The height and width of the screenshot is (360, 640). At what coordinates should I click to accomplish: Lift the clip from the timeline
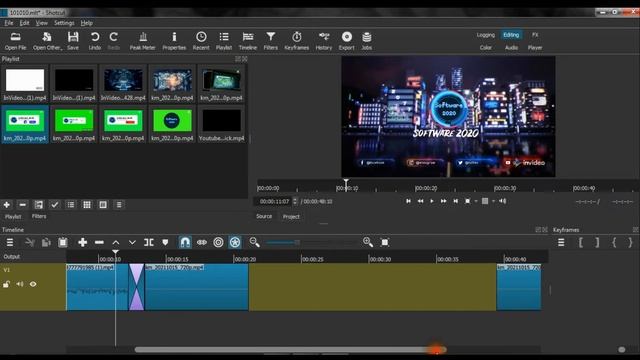[x=116, y=242]
